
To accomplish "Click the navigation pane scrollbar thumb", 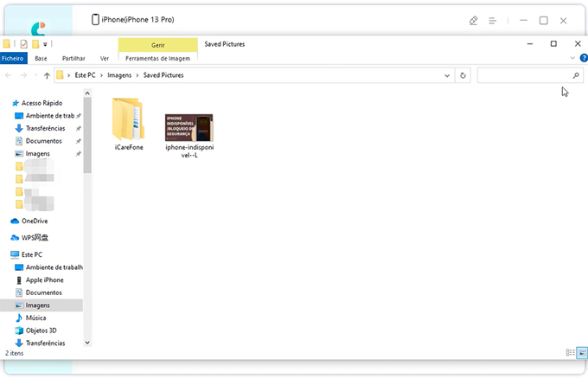I will click(87, 136).
